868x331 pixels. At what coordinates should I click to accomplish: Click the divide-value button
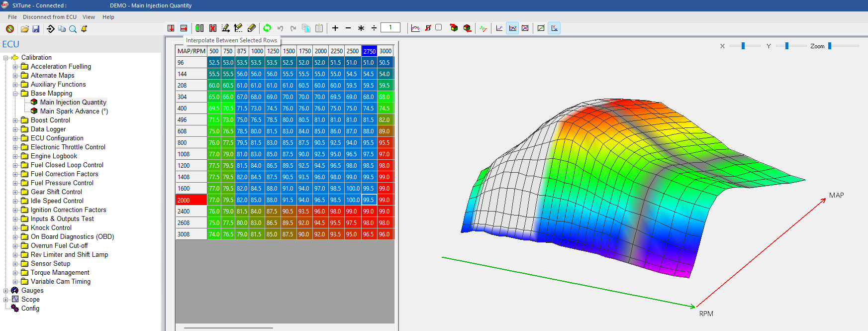[374, 28]
